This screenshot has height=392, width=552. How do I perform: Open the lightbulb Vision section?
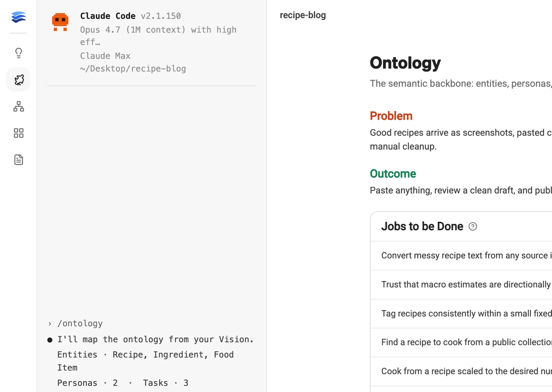(19, 53)
